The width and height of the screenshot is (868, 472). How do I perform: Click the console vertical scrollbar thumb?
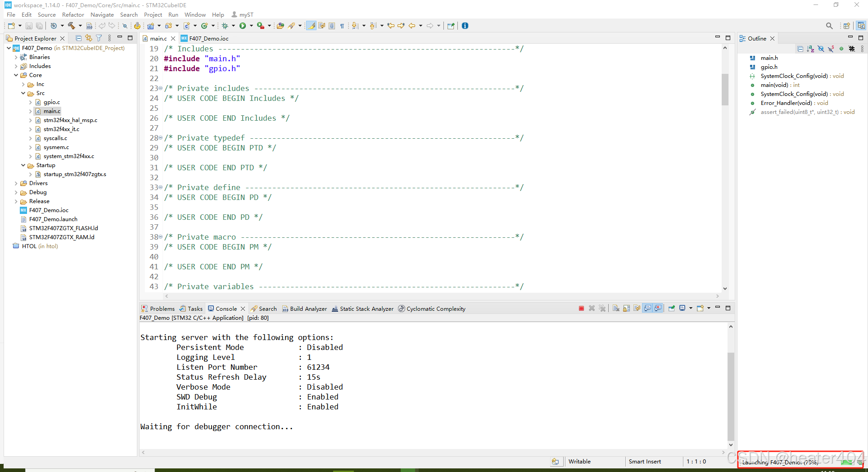click(x=731, y=396)
